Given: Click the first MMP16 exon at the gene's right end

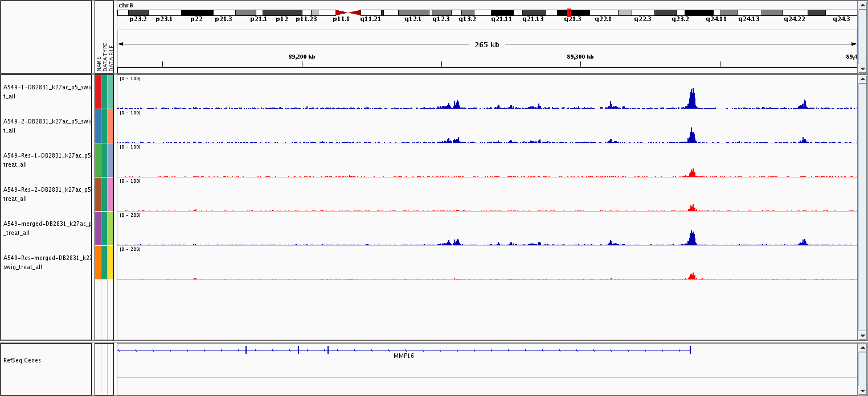Looking at the screenshot, I should coord(690,350).
